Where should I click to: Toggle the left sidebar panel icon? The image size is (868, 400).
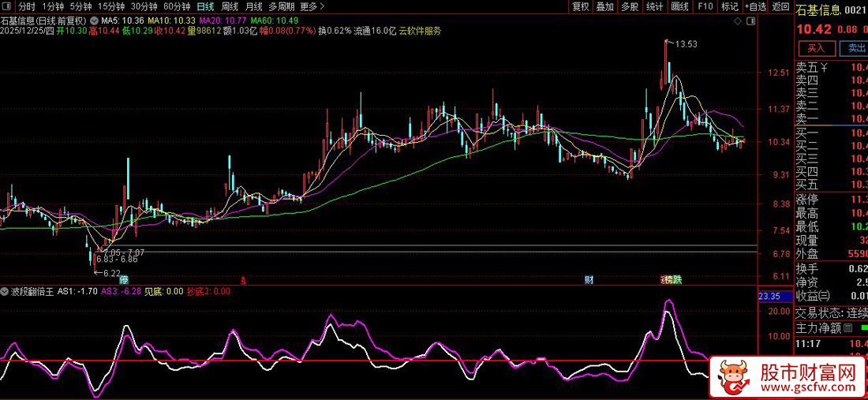point(8,7)
